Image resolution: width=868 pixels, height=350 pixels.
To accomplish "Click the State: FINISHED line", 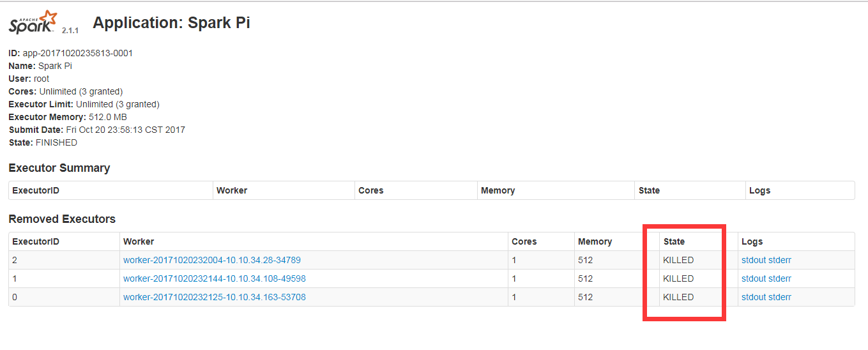I will pyautogui.click(x=43, y=142).
